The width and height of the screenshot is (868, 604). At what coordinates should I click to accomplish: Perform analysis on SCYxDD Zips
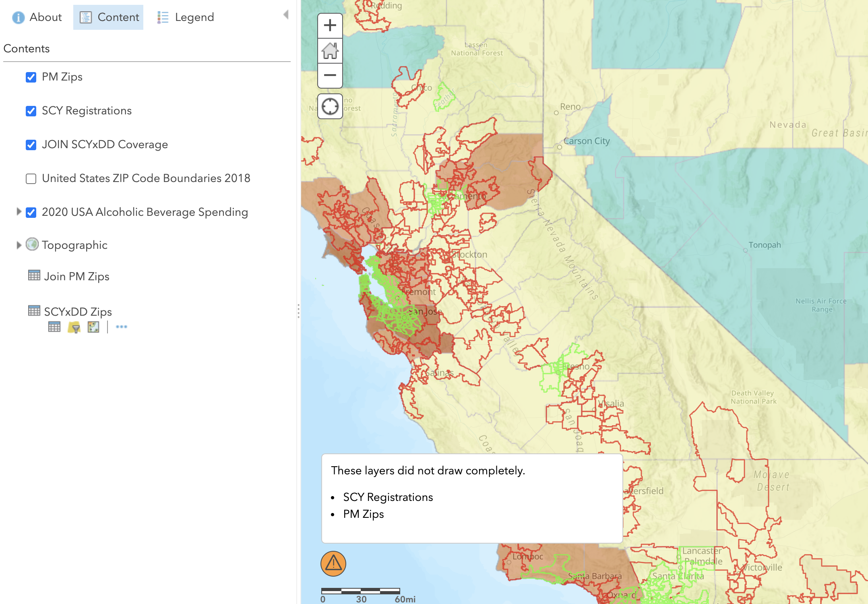(x=93, y=327)
